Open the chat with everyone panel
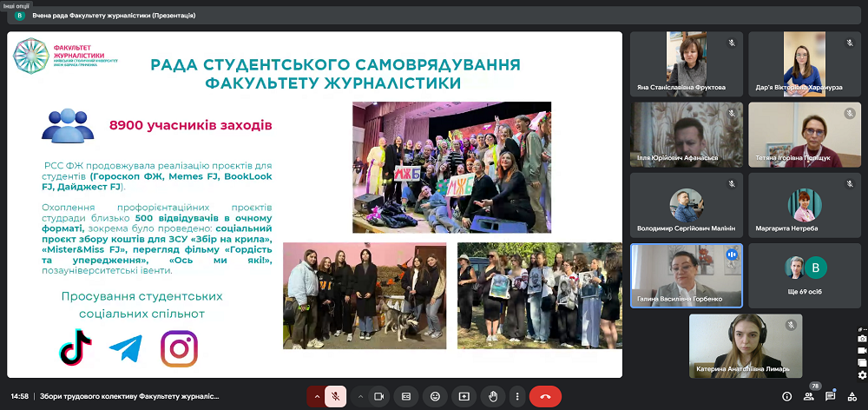The image size is (868, 410). coord(831,396)
